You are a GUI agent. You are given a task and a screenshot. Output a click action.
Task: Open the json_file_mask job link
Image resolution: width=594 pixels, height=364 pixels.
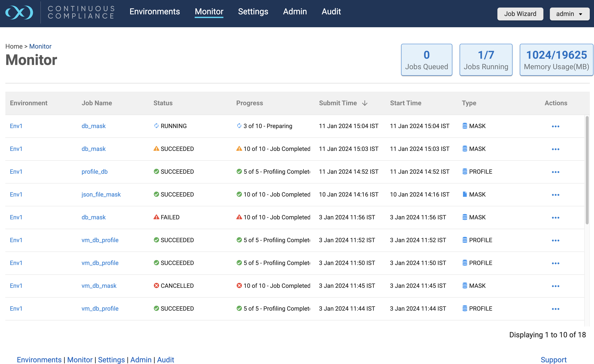[101, 194]
